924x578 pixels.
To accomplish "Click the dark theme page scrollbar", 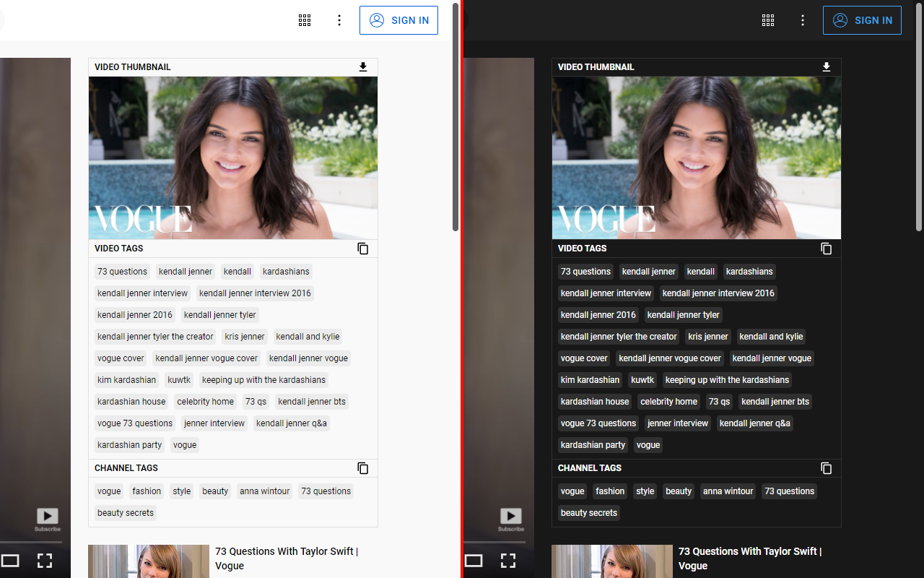I will click(x=919, y=116).
